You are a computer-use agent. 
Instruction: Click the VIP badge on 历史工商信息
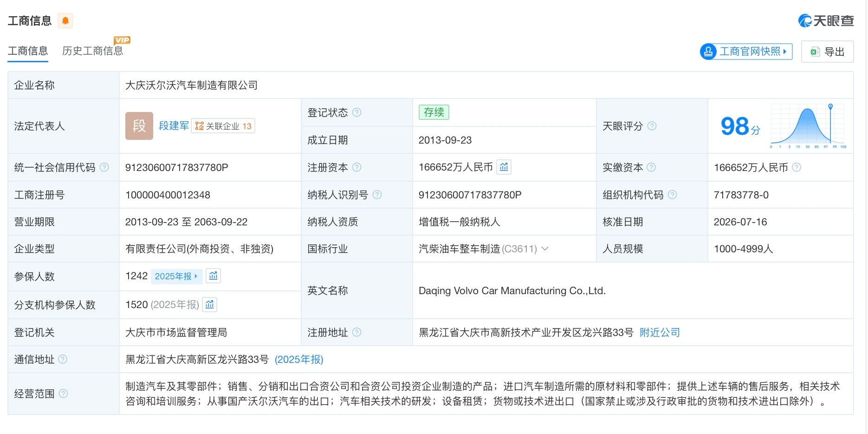coord(122,40)
